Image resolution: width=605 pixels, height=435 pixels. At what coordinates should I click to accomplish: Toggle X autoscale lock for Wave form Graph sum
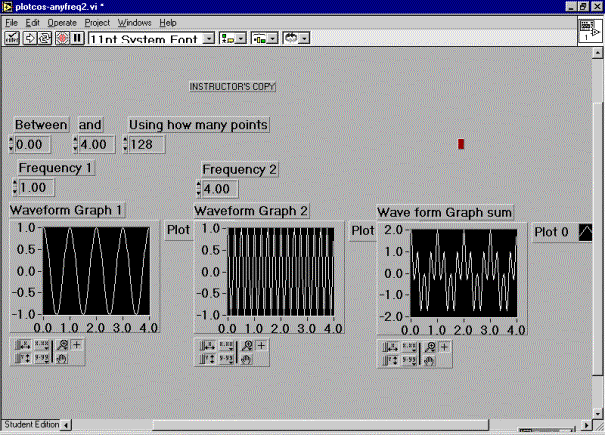pyautogui.click(x=390, y=347)
